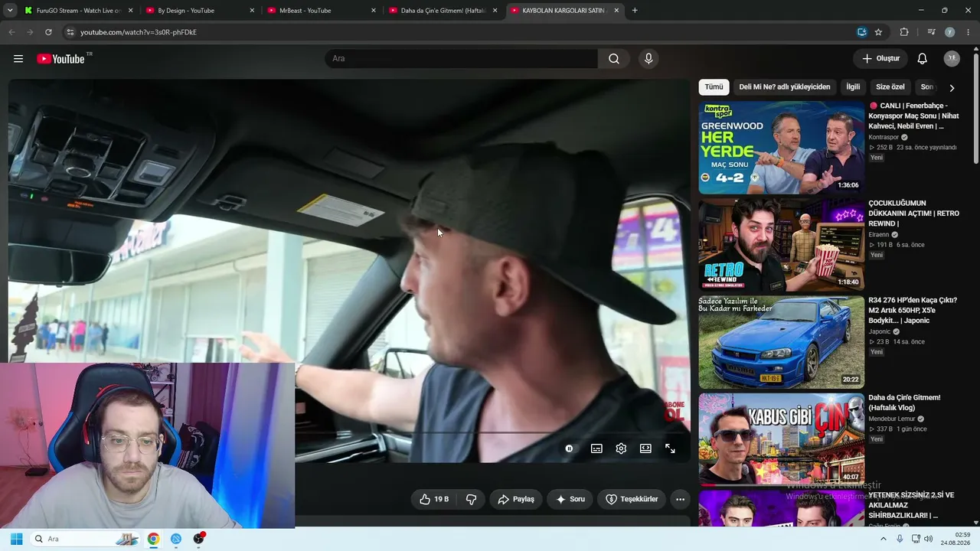Open the blue R34 car video thumbnail
This screenshot has width=980, height=551.
[x=781, y=342]
